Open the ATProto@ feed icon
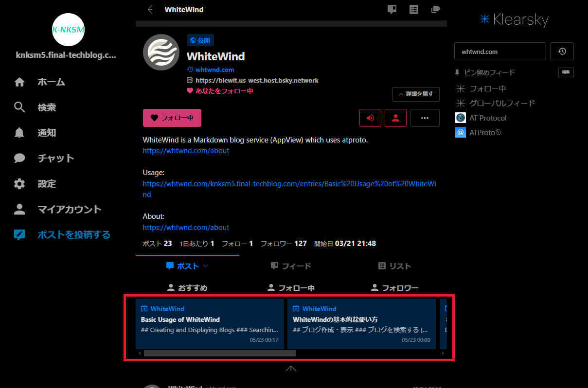 (x=461, y=132)
